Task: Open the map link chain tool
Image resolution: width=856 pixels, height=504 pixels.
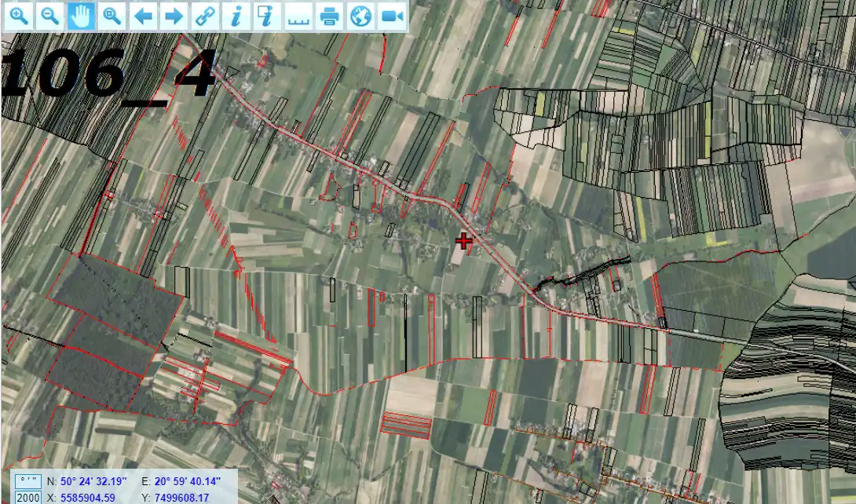Action: [205, 16]
